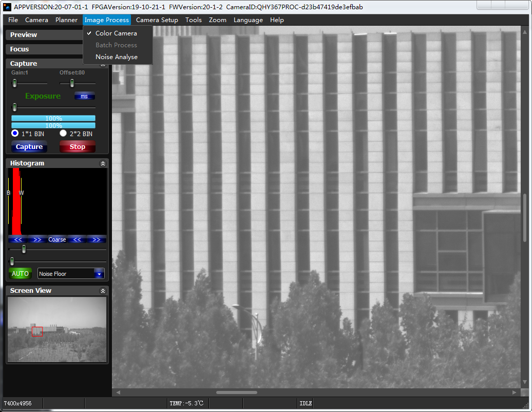Open the Zoom menu
The image size is (532, 412).
[218, 20]
